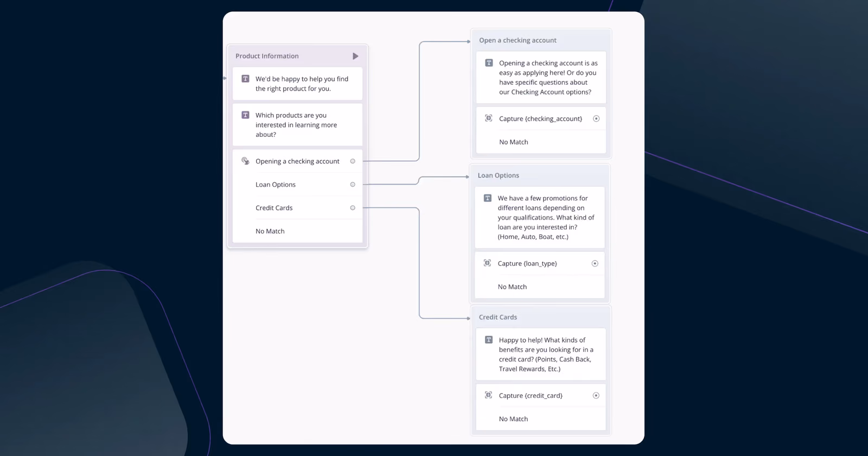Image resolution: width=868 pixels, height=456 pixels.
Task: Click the Product Information play button
Action: (x=355, y=56)
